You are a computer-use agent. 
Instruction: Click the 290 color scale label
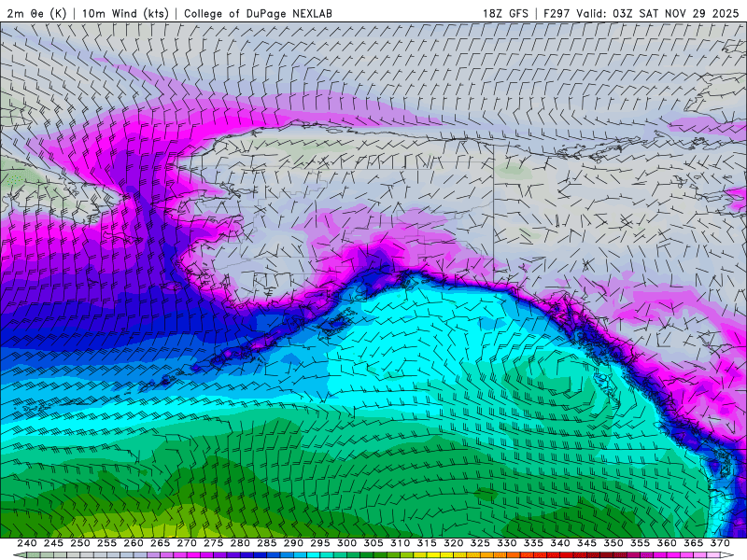point(293,543)
